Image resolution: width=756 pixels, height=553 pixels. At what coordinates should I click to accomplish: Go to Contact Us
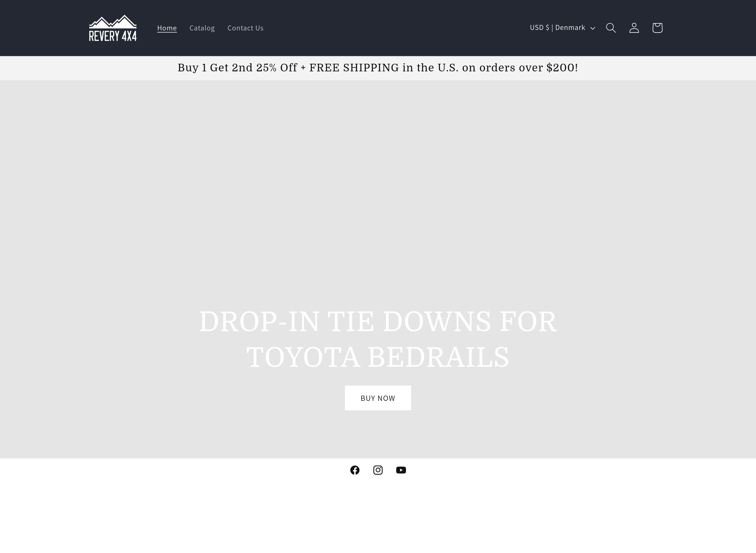pyautogui.click(x=245, y=28)
